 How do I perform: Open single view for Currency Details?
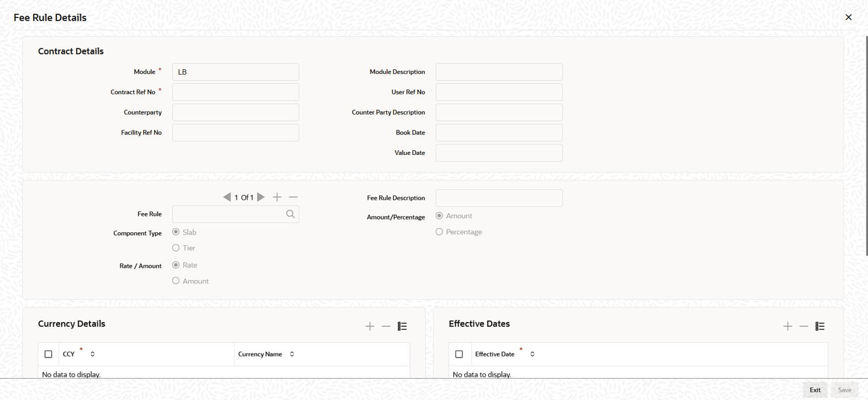[x=402, y=326]
